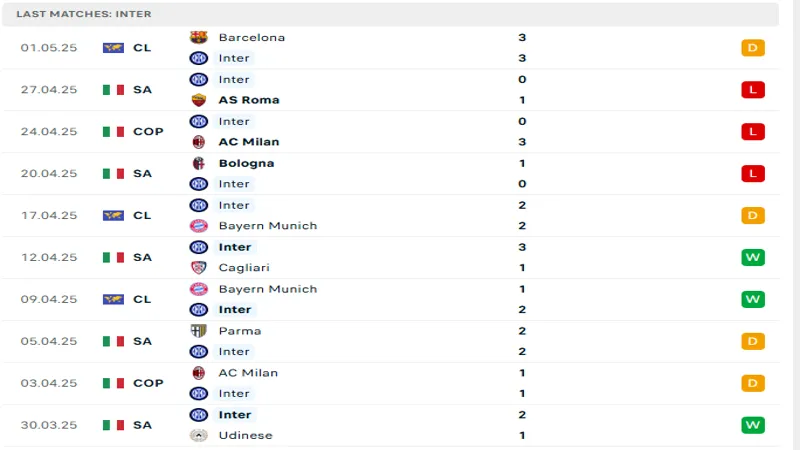The height and width of the screenshot is (450, 800).
Task: Select the COP competition label on 03.04.25
Action: tap(148, 383)
